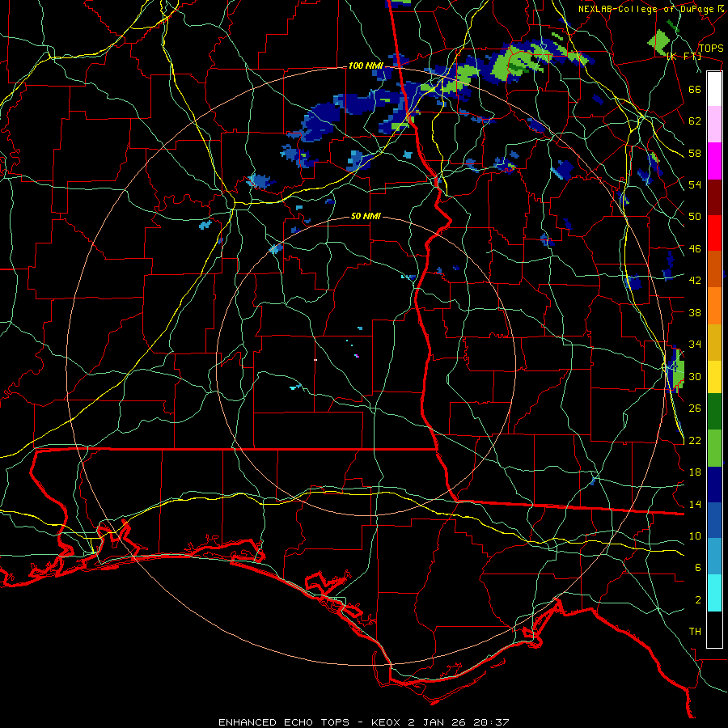This screenshot has height=728, width=728.
Task: Click the "38" scale value
Action: [x=695, y=312]
